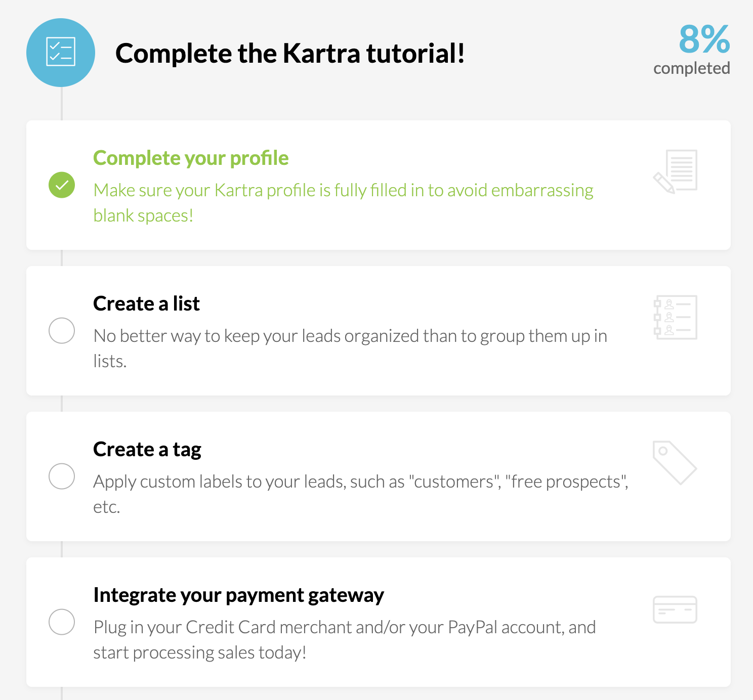Click the blue checklist tutorial icon
The image size is (753, 700).
(61, 53)
